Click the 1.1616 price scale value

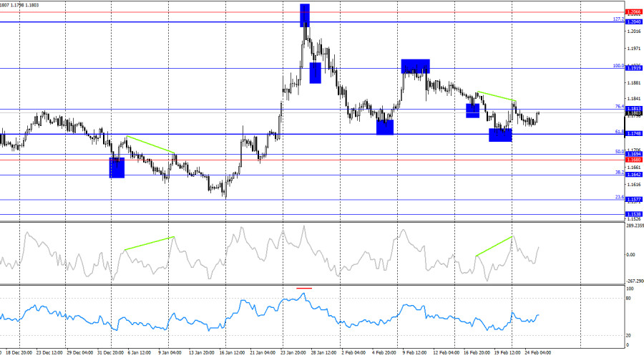(634, 185)
